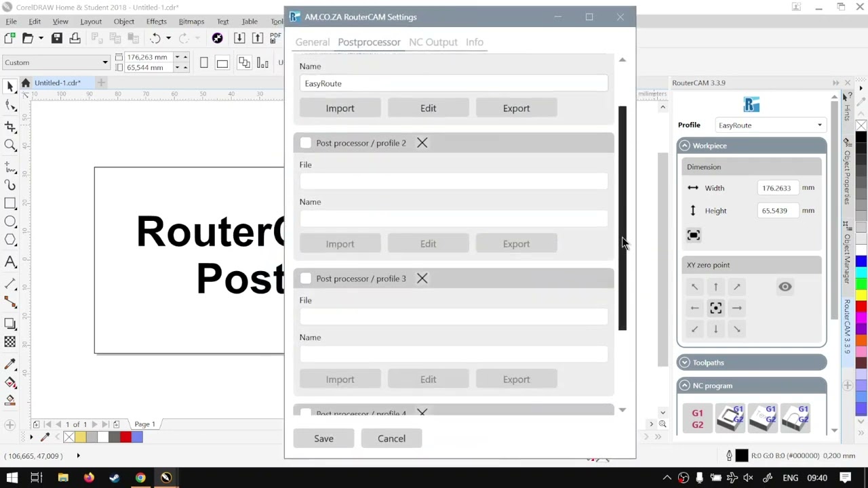Viewport: 868px width, 488px height.
Task: Enable Post processor profile 2 checkbox
Action: 305,143
